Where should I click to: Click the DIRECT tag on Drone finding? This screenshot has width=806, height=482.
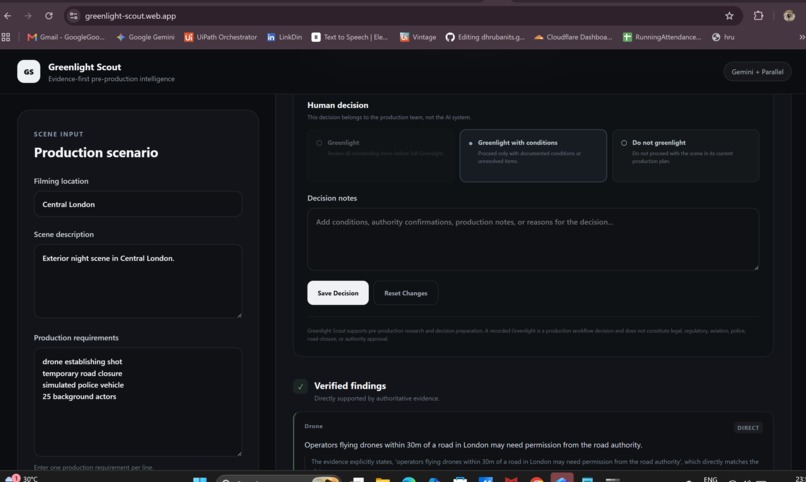click(x=748, y=428)
